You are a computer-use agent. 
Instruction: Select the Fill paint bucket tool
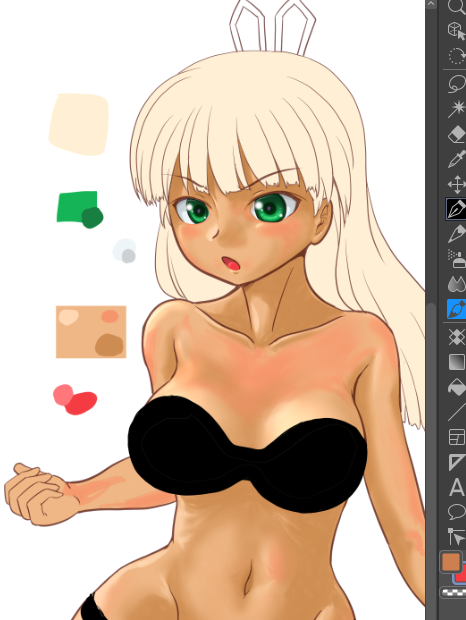tap(457, 387)
